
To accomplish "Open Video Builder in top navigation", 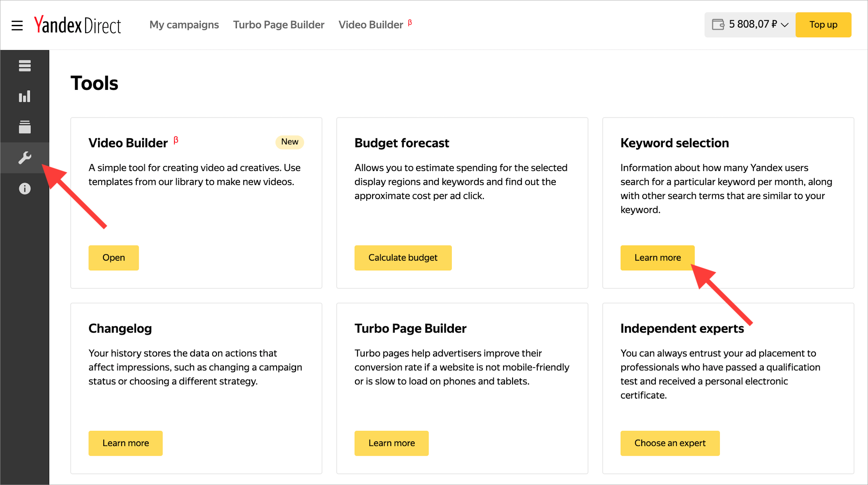I will [371, 25].
